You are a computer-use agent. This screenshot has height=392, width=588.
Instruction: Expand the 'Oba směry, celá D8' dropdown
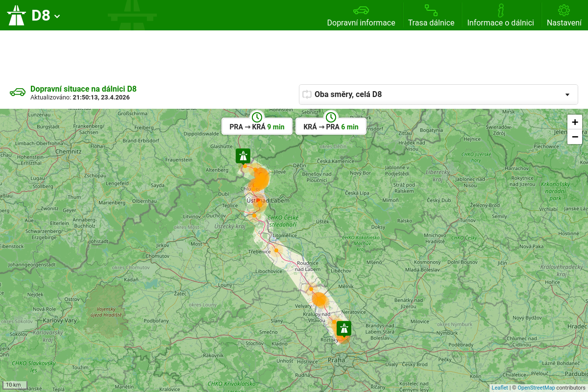tap(438, 95)
